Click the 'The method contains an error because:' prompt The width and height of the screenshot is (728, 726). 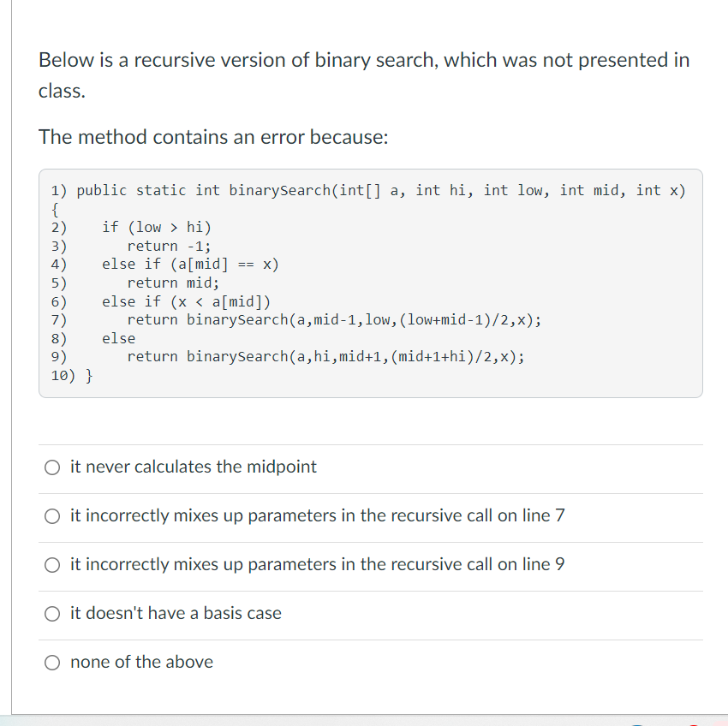tap(213, 137)
